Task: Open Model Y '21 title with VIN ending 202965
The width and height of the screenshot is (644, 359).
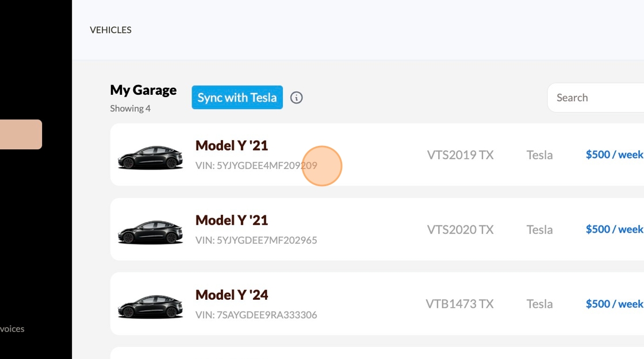Action: (x=232, y=220)
